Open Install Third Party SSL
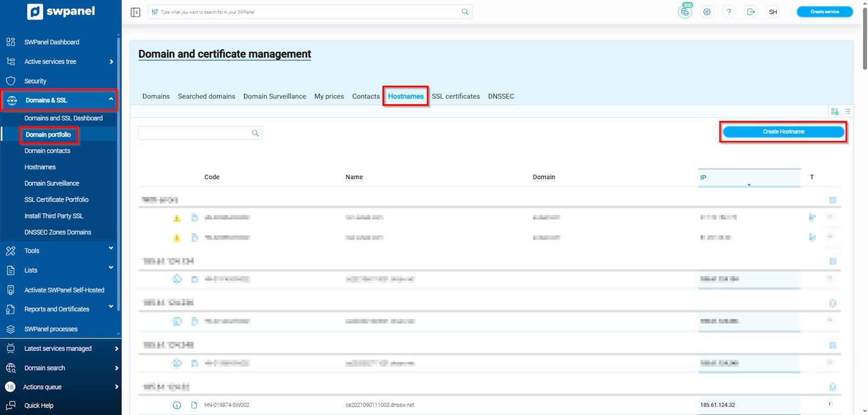The width and height of the screenshot is (868, 415). [54, 216]
